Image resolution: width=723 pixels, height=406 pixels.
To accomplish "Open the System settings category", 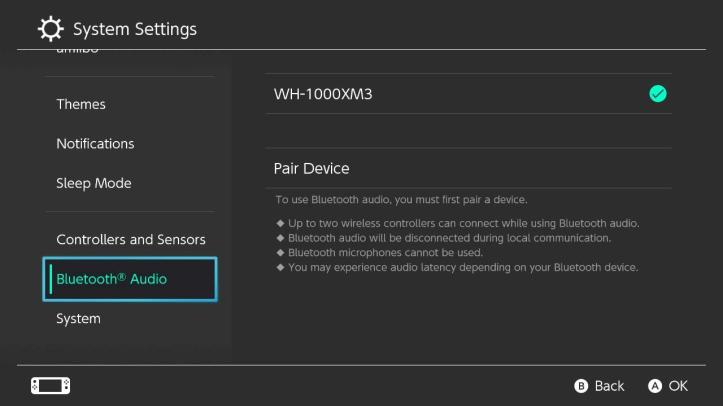I will pyautogui.click(x=78, y=319).
